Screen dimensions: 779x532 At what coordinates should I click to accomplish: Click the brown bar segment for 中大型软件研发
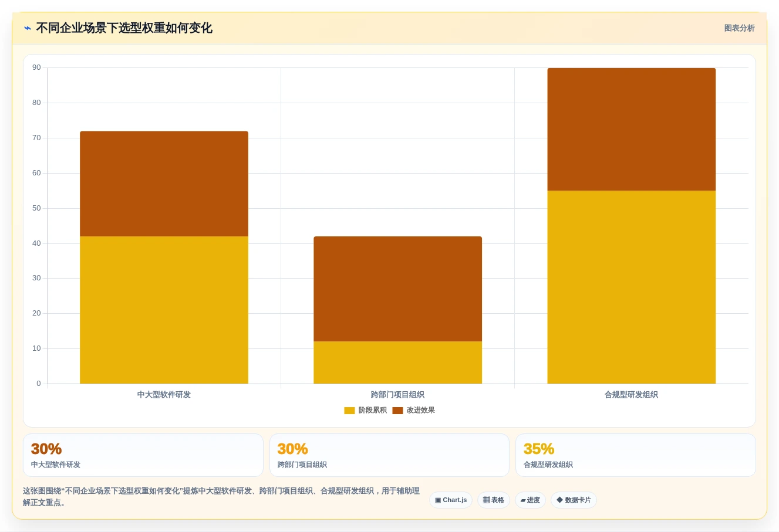pyautogui.click(x=164, y=184)
